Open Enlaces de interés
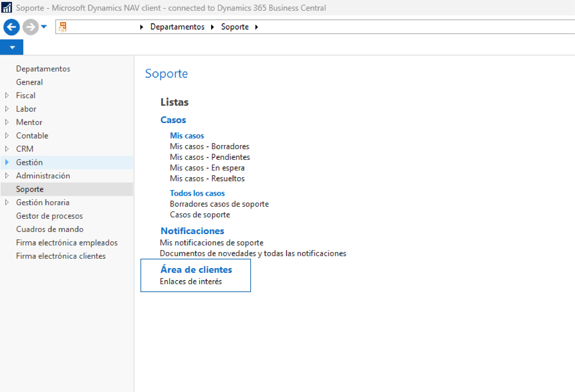Image resolution: width=575 pixels, height=392 pixels. [x=191, y=281]
